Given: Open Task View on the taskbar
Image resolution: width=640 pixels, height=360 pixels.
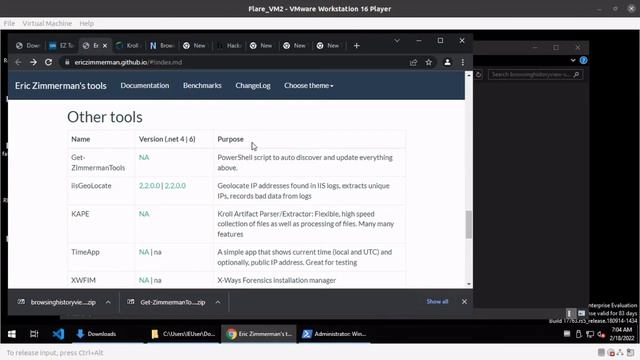Looking at the screenshot, I should pos(34,334).
